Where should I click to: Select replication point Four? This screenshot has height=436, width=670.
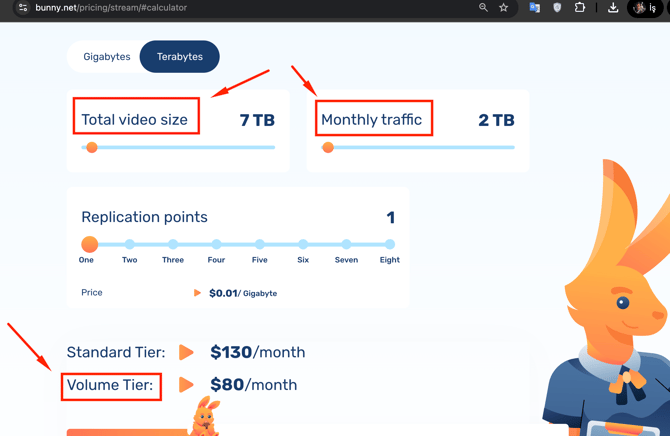click(216, 244)
